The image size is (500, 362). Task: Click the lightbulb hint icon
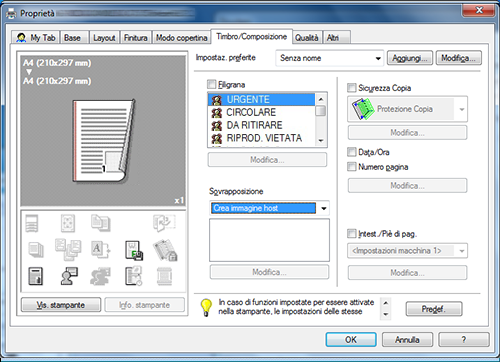coord(206,307)
